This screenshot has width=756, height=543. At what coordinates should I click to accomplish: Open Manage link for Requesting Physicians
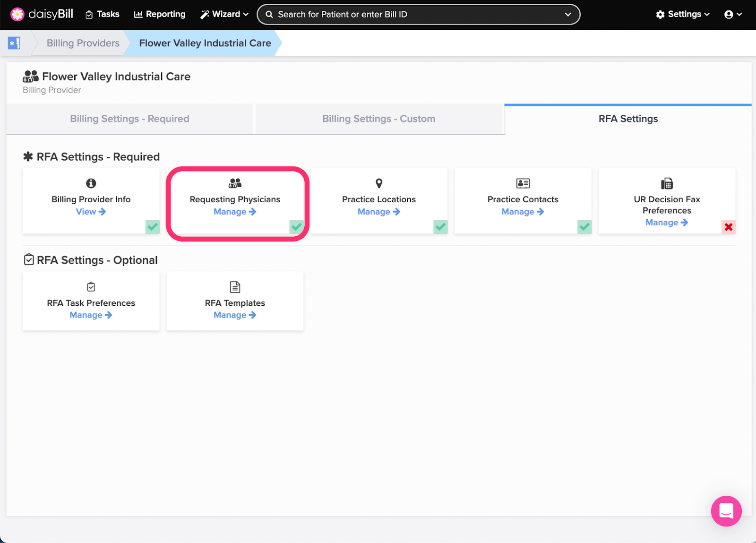(x=235, y=212)
